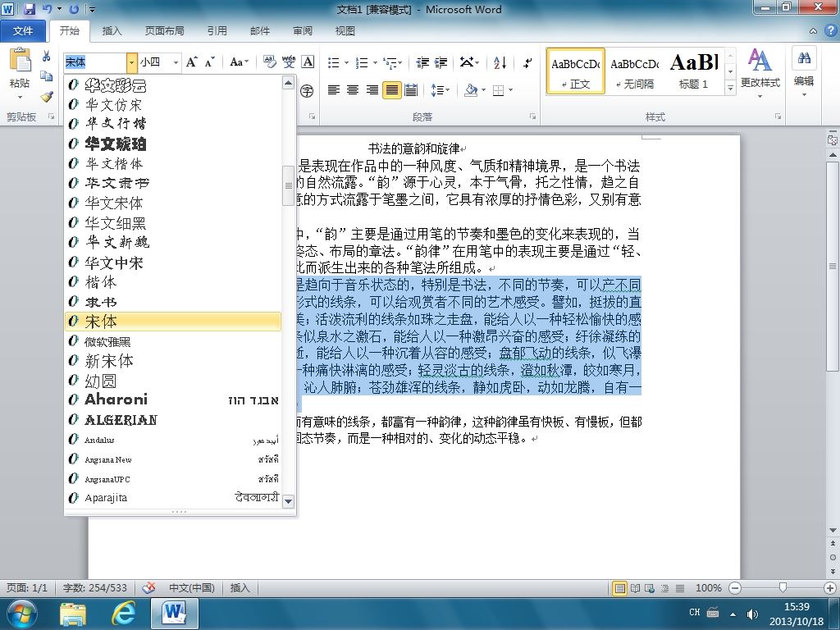Click the Redo icon in Quick Access Toolbar
This screenshot has width=840, height=630.
[x=74, y=9]
